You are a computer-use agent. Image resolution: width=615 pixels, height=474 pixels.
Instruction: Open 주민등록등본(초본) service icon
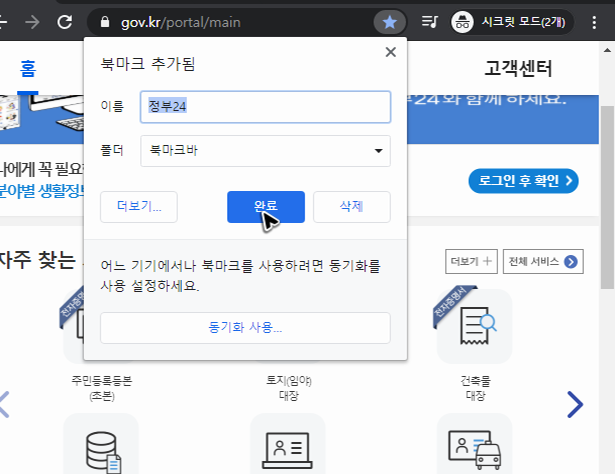pyautogui.click(x=74, y=326)
